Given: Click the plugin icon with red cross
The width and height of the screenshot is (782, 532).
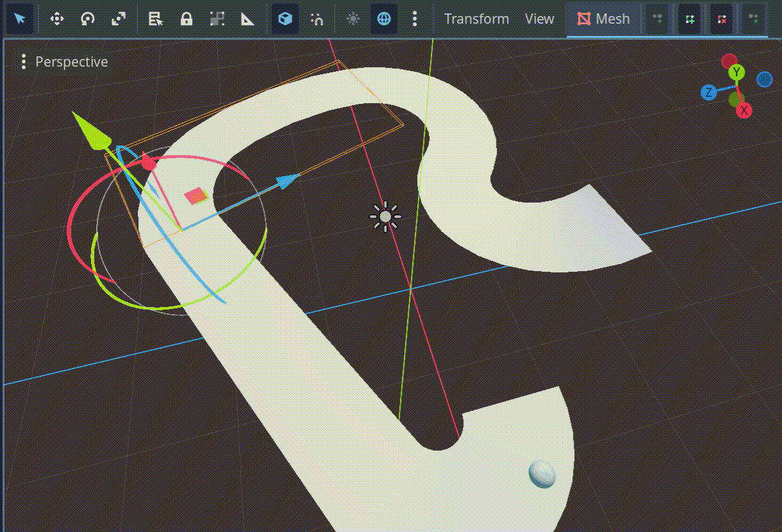Looking at the screenshot, I should point(722,19).
